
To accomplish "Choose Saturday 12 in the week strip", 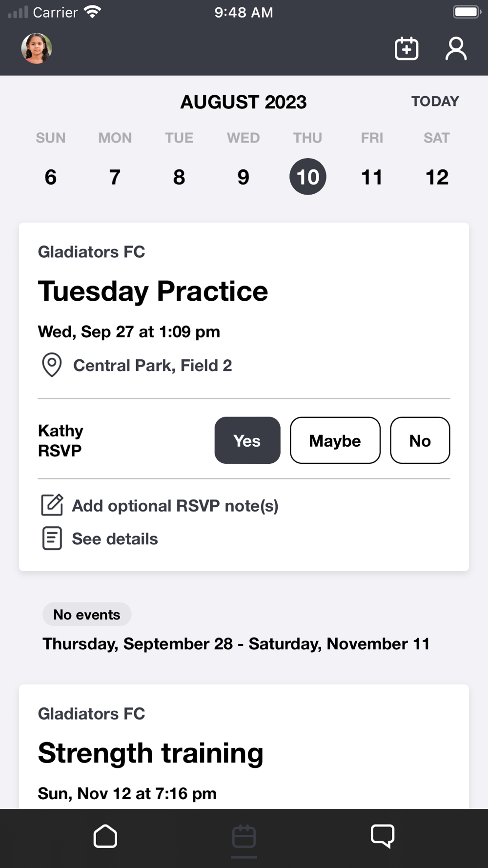I will click(437, 177).
